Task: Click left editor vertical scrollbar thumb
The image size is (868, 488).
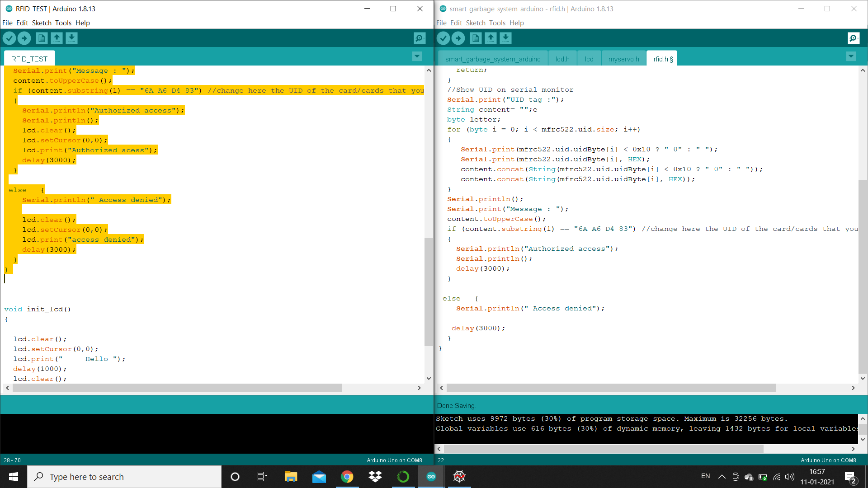Action: tap(429, 291)
